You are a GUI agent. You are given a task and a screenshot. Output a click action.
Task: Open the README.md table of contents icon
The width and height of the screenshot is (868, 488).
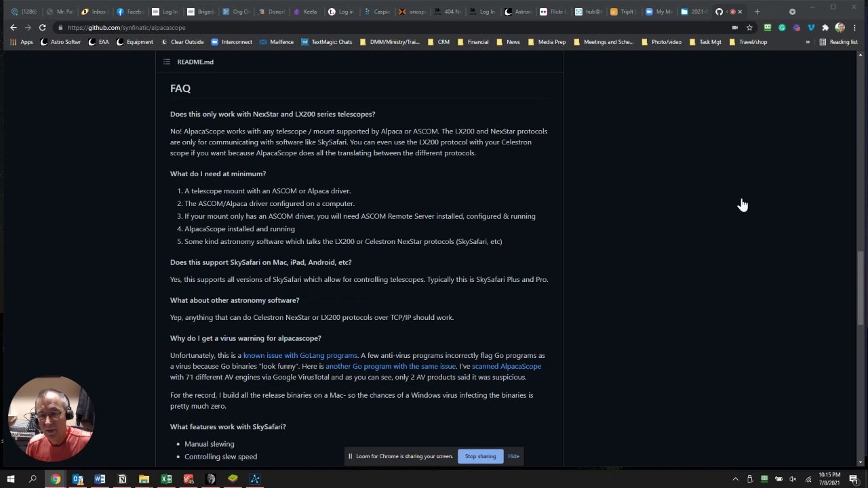(x=166, y=62)
